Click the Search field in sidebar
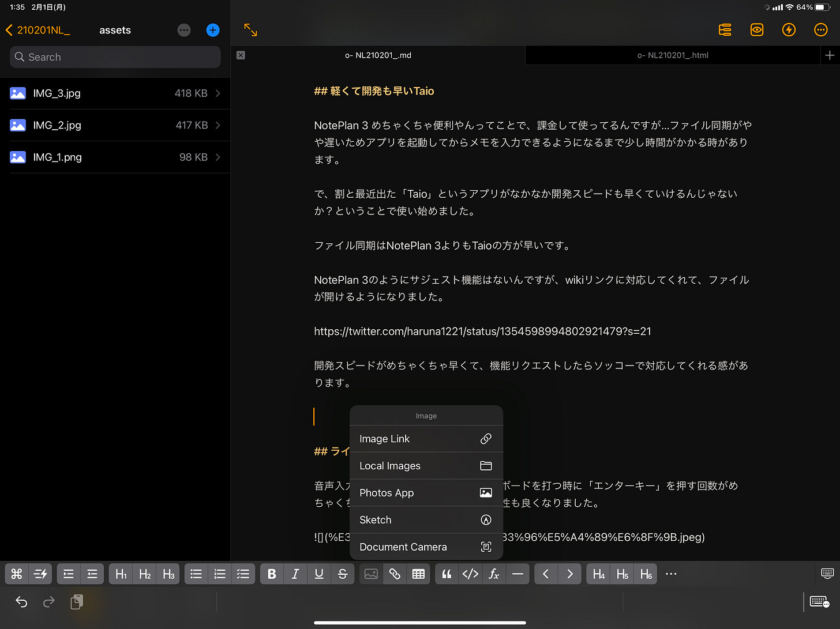This screenshot has height=629, width=840. point(115,57)
